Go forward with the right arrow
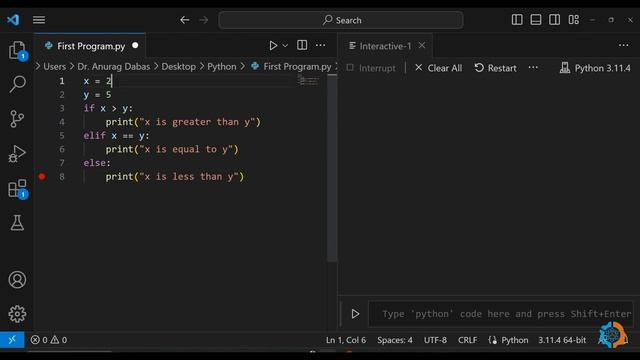The image size is (640, 360). click(x=203, y=20)
